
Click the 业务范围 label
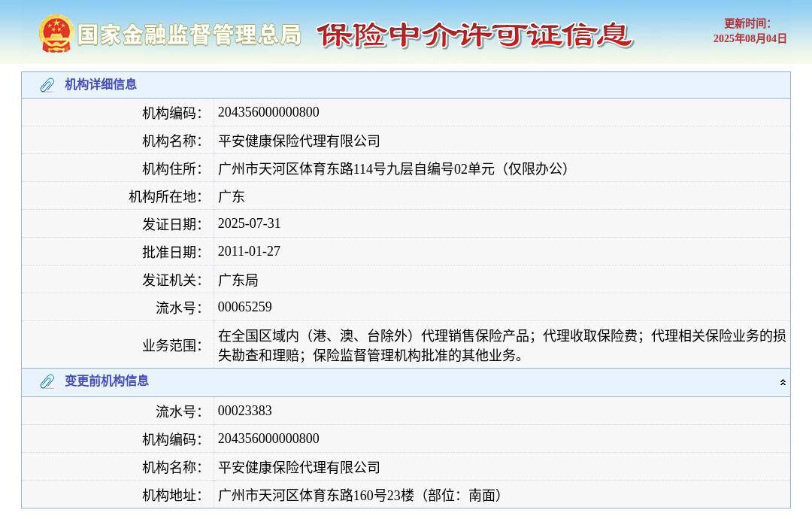pyautogui.click(x=172, y=345)
